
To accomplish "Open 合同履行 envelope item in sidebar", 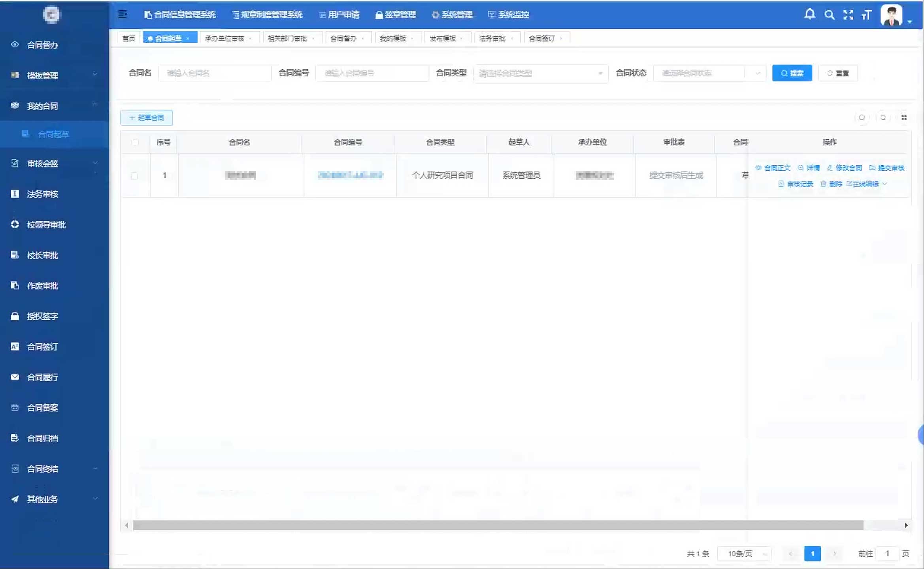I will coord(42,377).
